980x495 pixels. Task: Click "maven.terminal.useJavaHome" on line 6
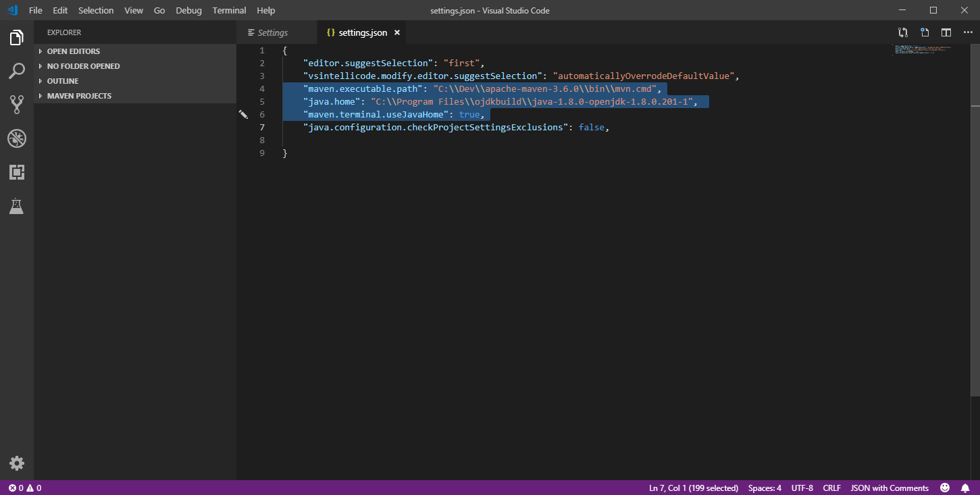(x=376, y=114)
